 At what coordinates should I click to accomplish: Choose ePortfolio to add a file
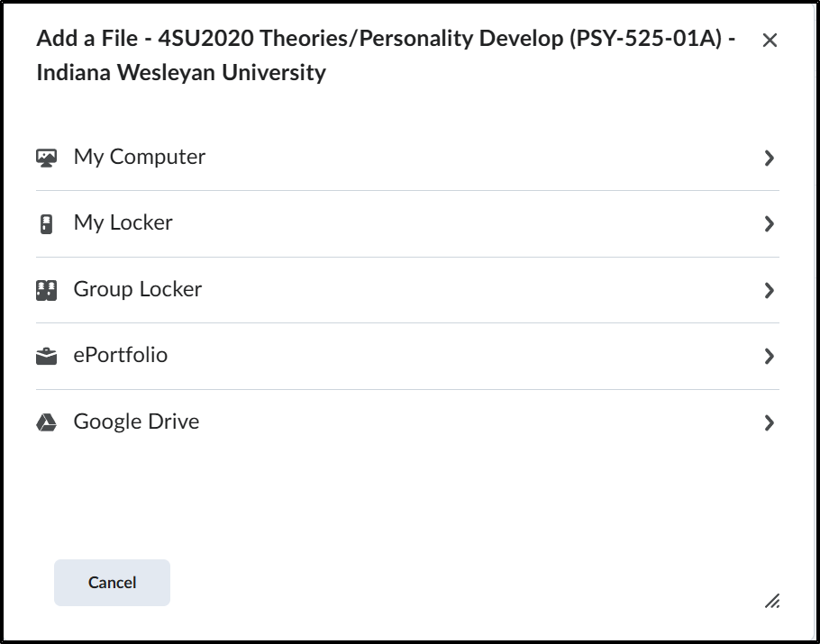120,355
